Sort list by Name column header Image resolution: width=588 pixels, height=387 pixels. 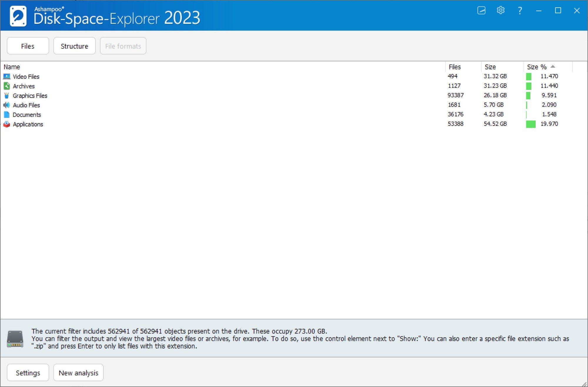(x=12, y=67)
